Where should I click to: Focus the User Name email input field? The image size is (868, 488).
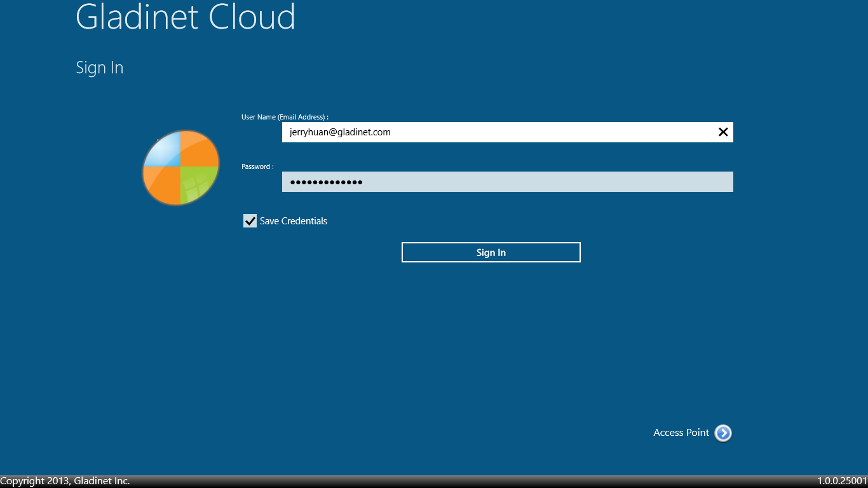pyautogui.click(x=496, y=132)
